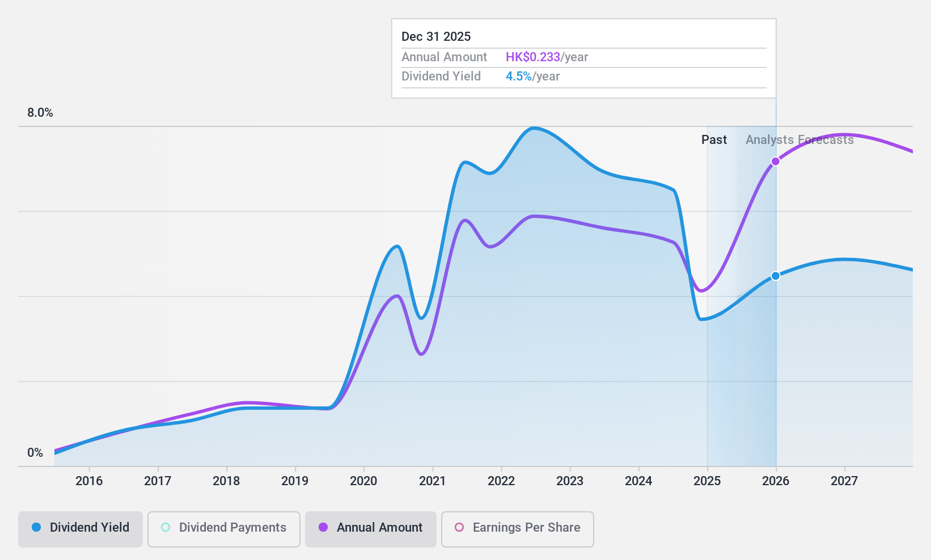Click the 2027 year label on axis
Image resolution: width=931 pixels, height=560 pixels.
(844, 481)
